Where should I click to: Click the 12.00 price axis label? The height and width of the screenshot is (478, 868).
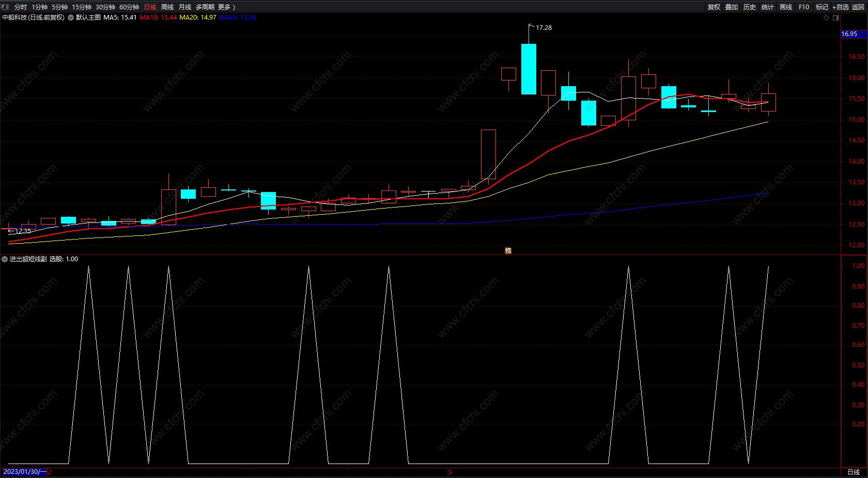point(857,245)
